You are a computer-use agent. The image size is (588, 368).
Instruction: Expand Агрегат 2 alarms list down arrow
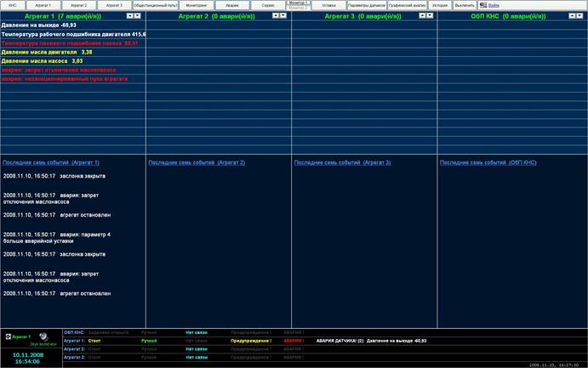coord(285,16)
